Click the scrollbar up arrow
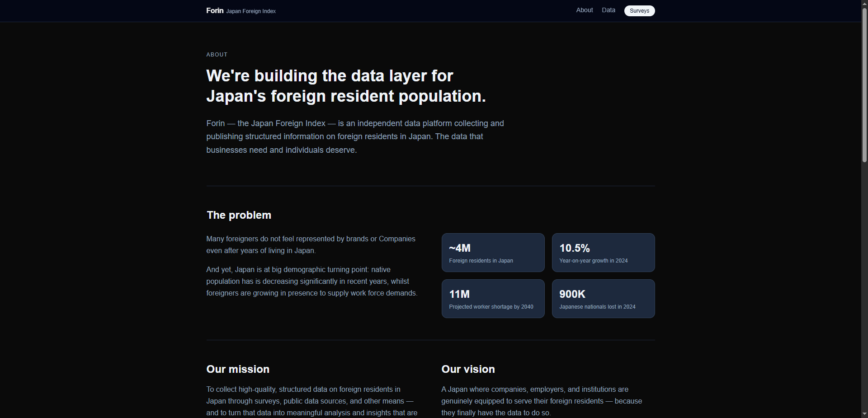The height and width of the screenshot is (418, 868). (864, 4)
